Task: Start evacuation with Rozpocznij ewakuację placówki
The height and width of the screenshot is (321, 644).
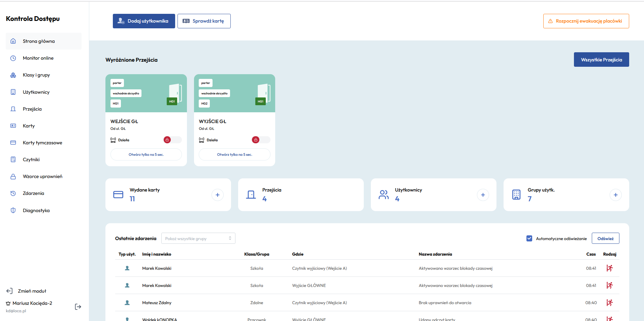Action: 586,21
